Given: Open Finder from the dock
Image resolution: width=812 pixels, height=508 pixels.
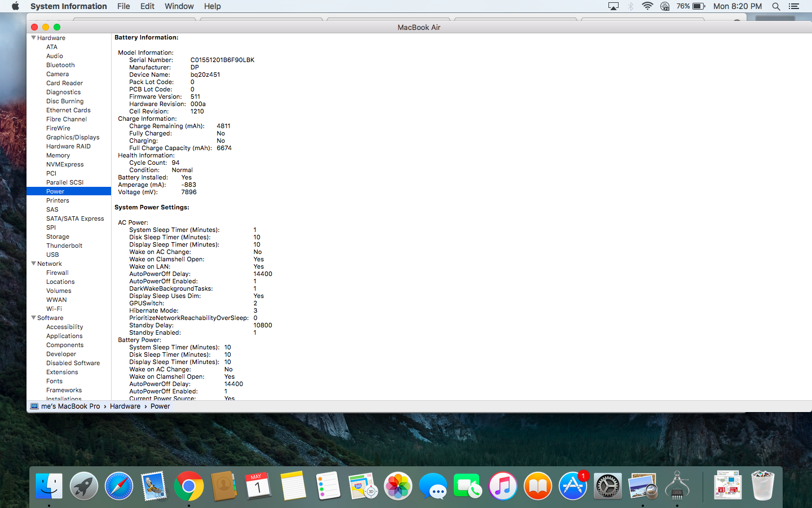Looking at the screenshot, I should coord(49,485).
